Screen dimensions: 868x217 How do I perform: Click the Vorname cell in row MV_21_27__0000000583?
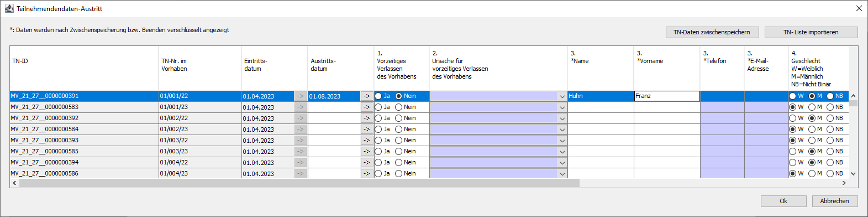[x=667, y=107]
